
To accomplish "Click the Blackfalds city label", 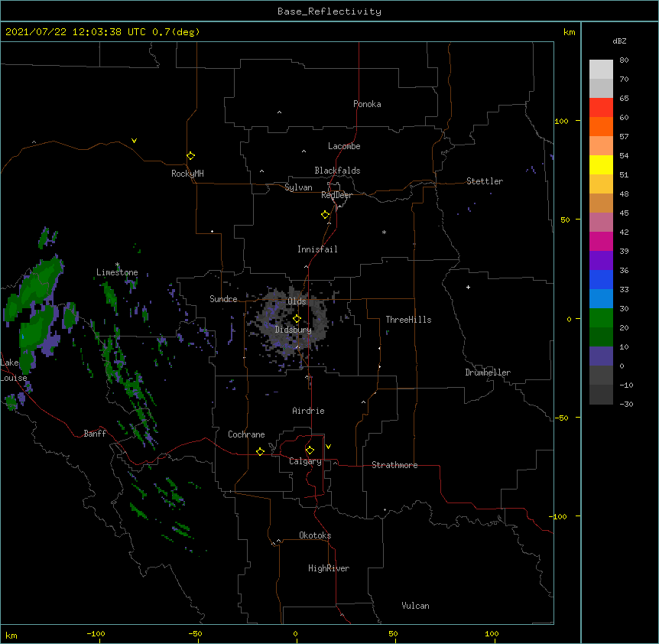I will (337, 171).
